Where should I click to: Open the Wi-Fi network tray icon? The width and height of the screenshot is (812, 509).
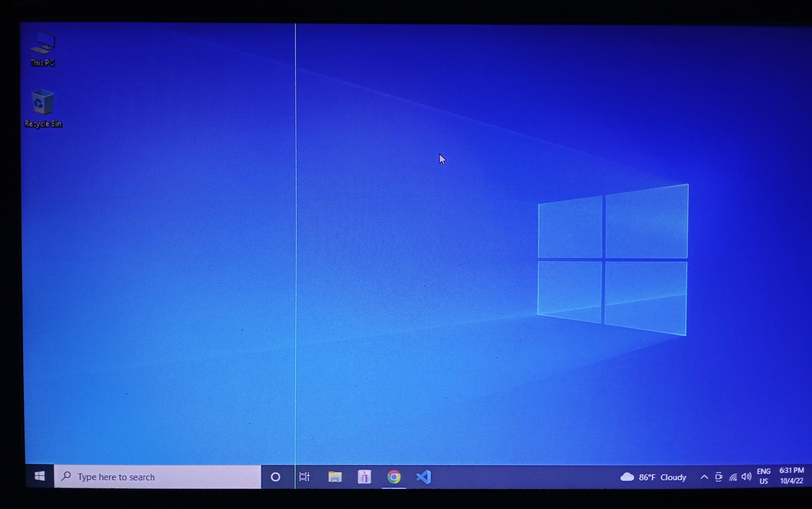coord(733,477)
